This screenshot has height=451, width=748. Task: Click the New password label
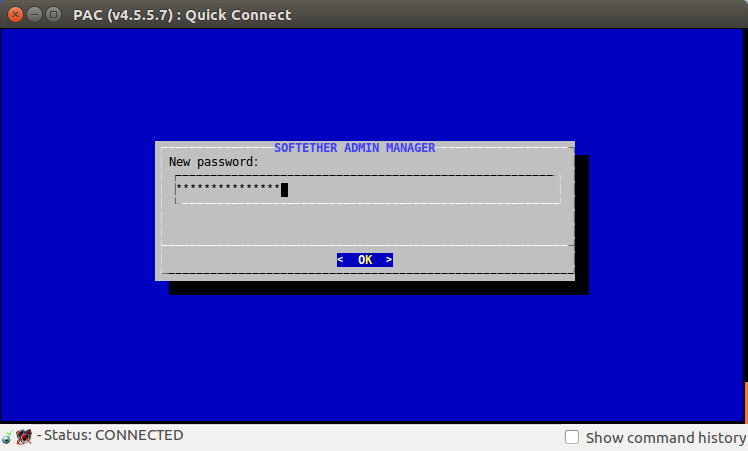[213, 162]
